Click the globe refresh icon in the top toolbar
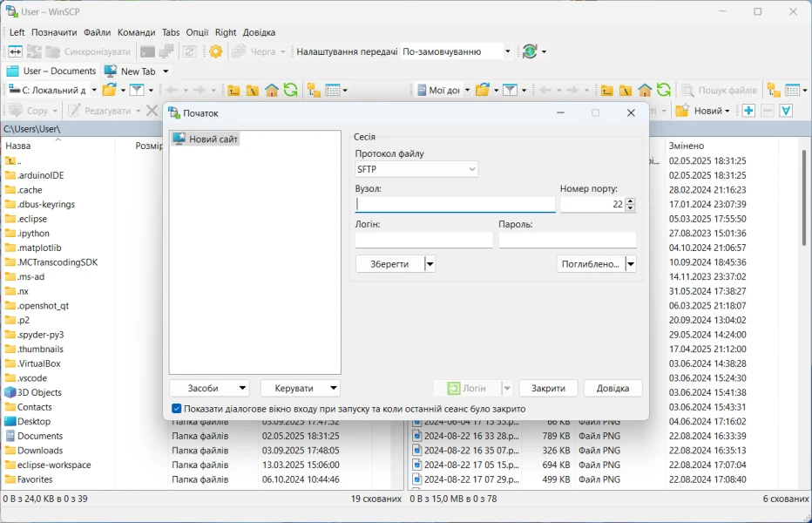Viewport: 812px width, 523px height. pos(530,51)
